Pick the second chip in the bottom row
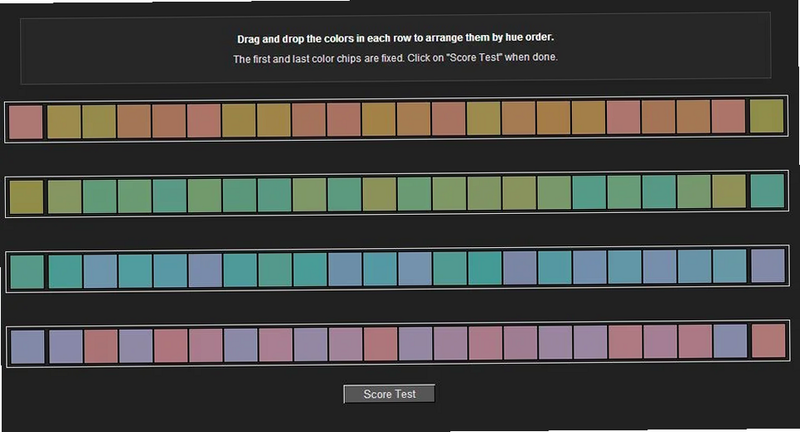This screenshot has height=432, width=800. [x=66, y=346]
